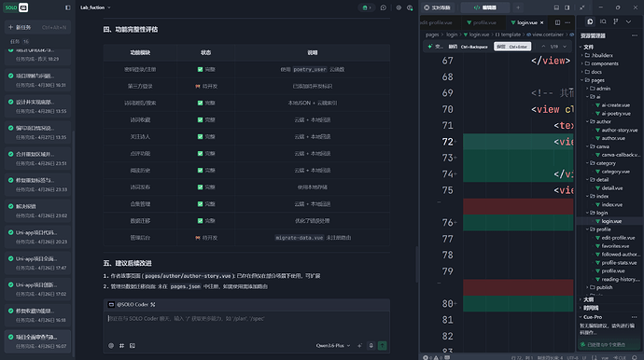This screenshot has height=360, width=644.
Task: Toggle right side panel layout icon
Action: [567, 7]
